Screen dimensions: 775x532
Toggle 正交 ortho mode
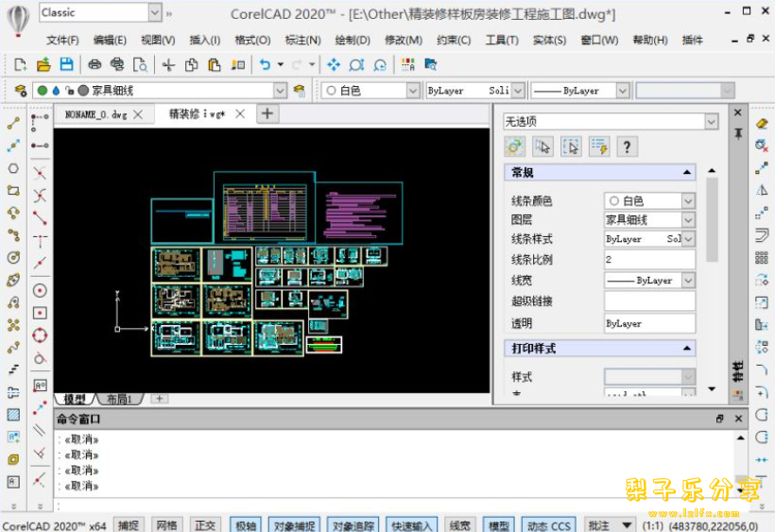[x=206, y=525]
